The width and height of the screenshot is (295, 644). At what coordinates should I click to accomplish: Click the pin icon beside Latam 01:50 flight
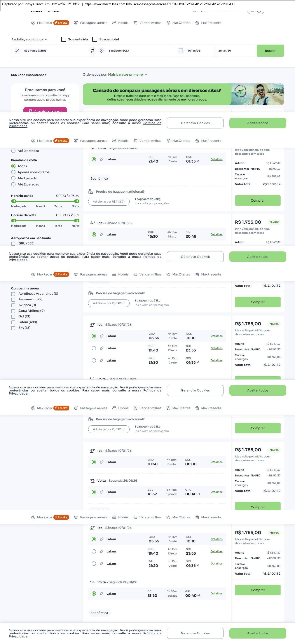(x=102, y=462)
